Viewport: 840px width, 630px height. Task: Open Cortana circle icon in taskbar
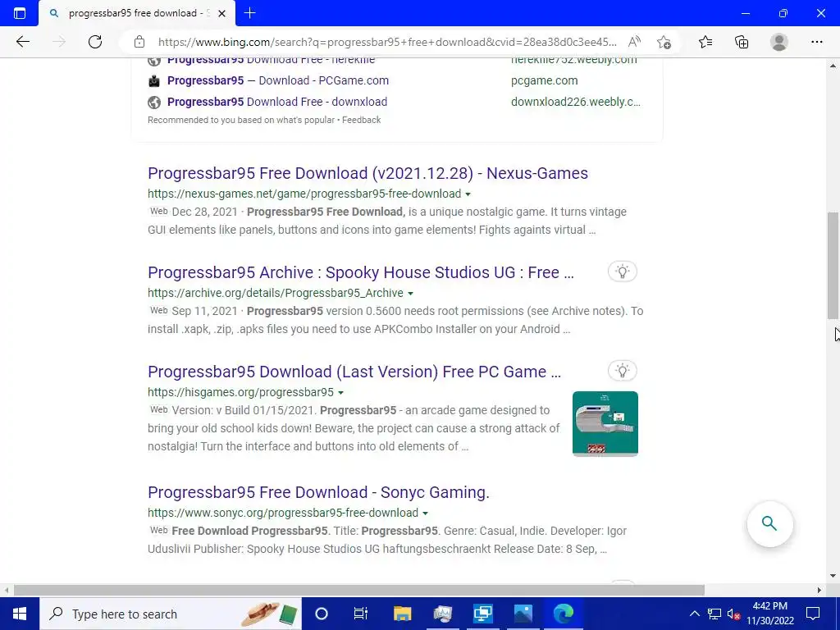322,614
